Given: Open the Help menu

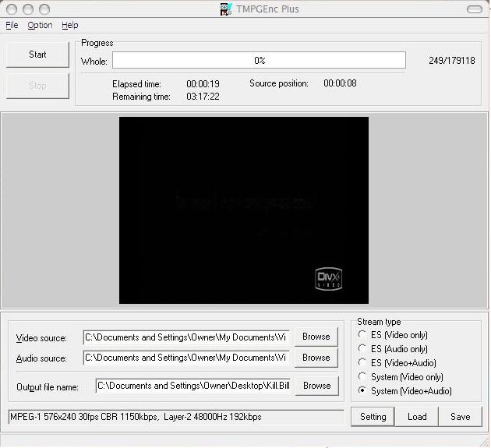Looking at the screenshot, I should (x=70, y=25).
